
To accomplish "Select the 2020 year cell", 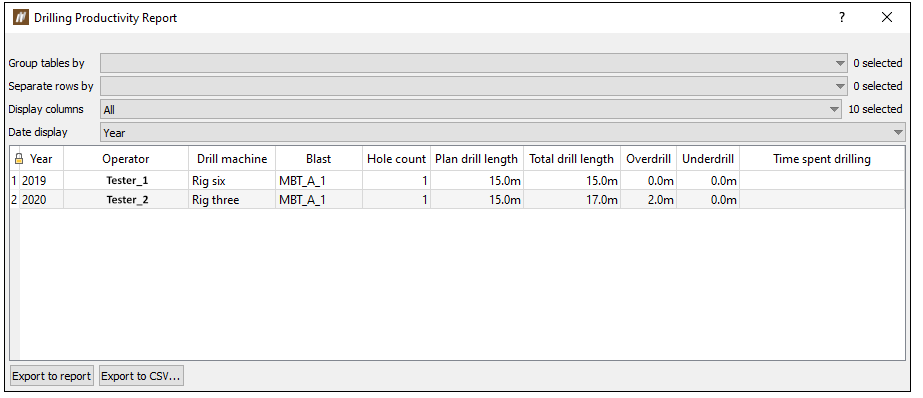I will coord(41,200).
